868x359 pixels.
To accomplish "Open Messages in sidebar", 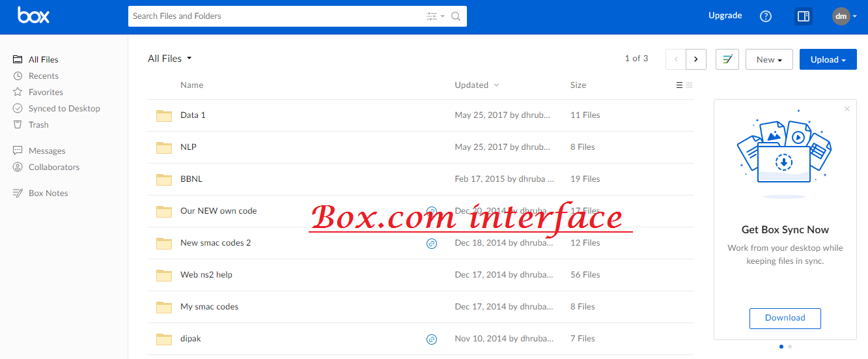I will pos(39,151).
